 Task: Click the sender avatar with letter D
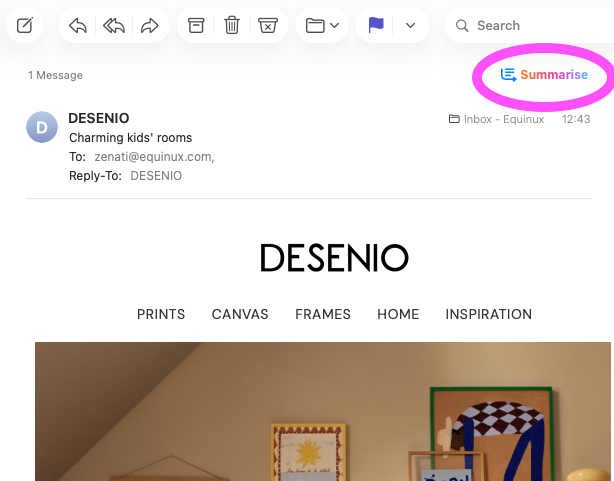click(42, 127)
